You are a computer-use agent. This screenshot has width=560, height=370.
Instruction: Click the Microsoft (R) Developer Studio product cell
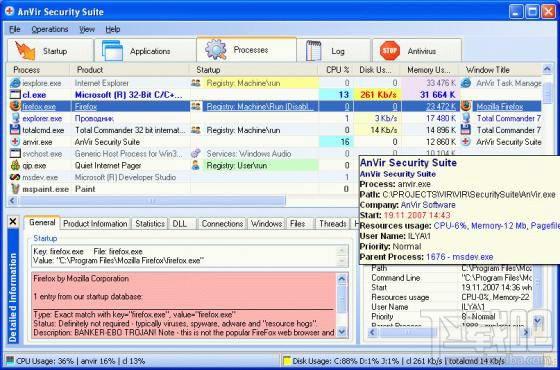tap(130, 177)
